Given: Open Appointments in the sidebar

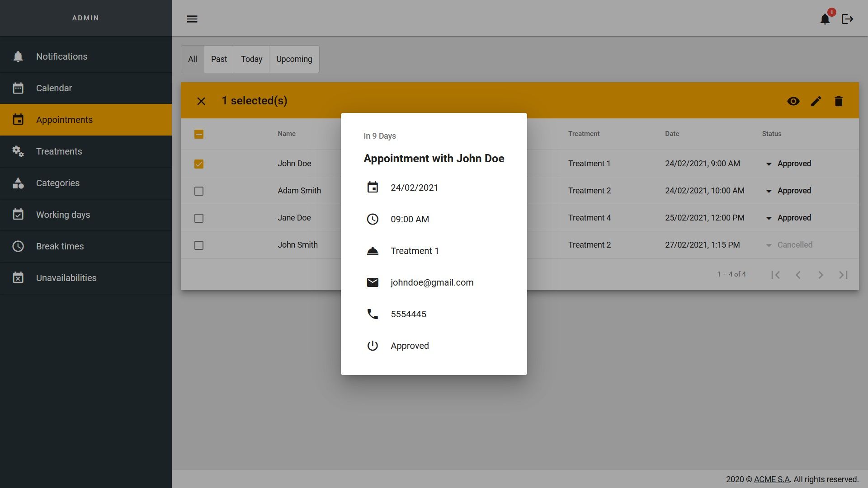Looking at the screenshot, I should 86,120.
